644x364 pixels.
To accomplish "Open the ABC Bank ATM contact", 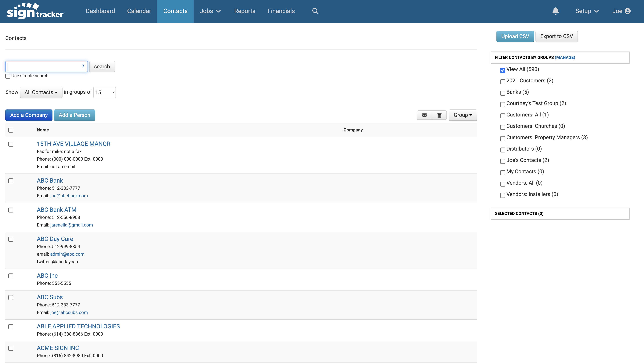I will tap(56, 210).
